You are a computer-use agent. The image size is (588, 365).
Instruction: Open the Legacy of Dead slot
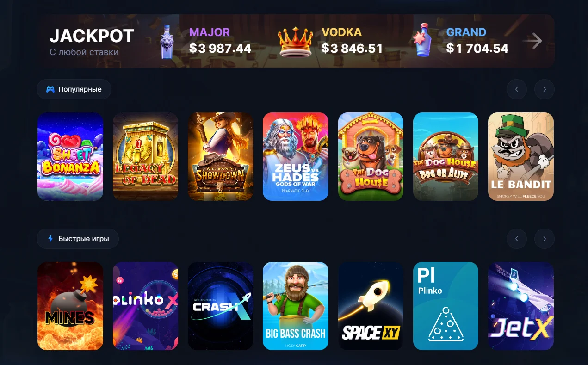[146, 156]
